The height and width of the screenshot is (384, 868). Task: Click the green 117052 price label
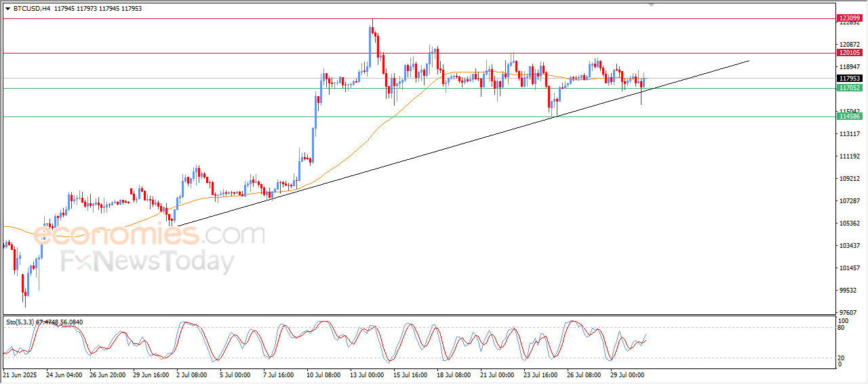coord(850,88)
